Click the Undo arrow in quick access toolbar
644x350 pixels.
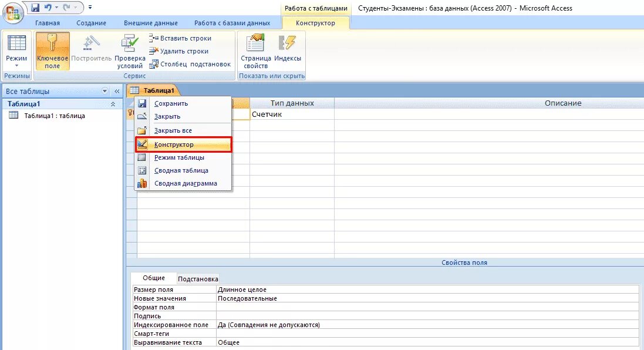(48, 7)
